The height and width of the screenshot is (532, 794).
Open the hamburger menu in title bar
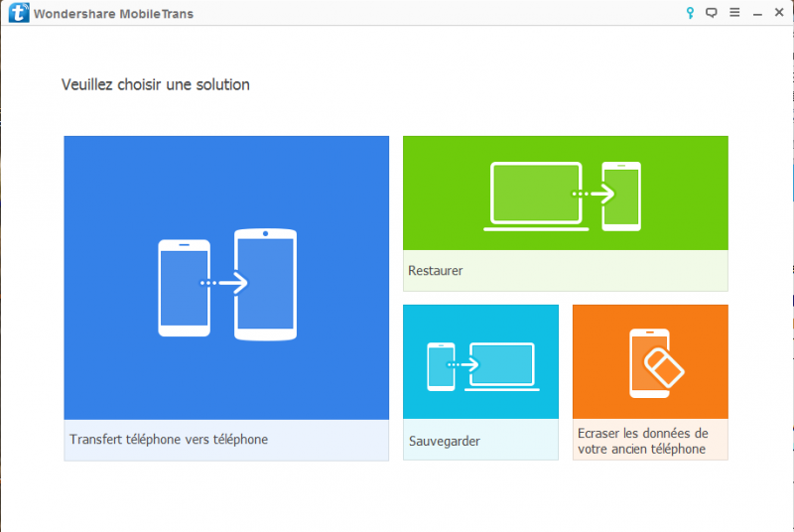point(734,12)
